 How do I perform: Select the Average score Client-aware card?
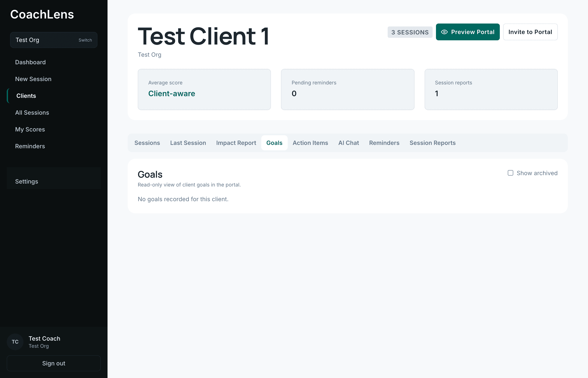point(204,89)
